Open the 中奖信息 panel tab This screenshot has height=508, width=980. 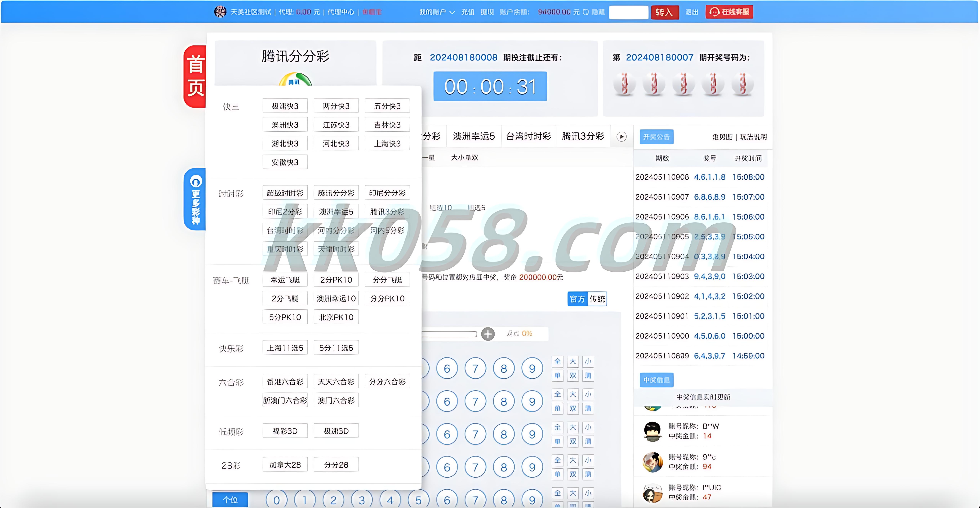pos(656,380)
